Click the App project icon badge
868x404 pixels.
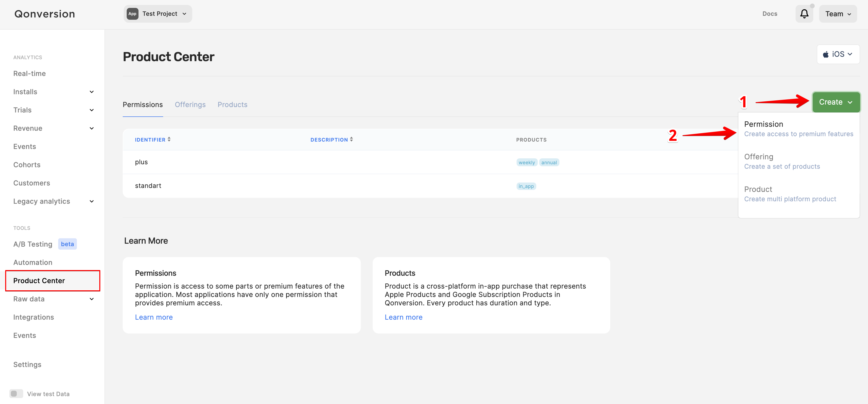(132, 14)
